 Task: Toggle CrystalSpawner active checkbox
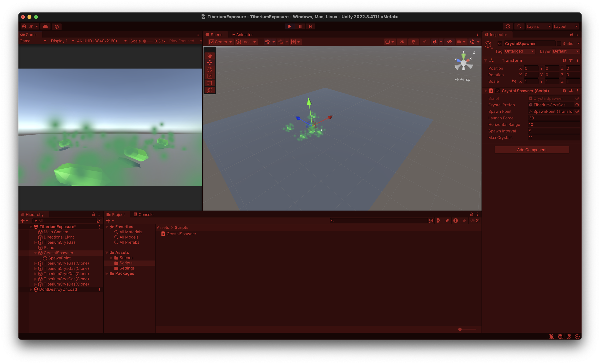(500, 44)
